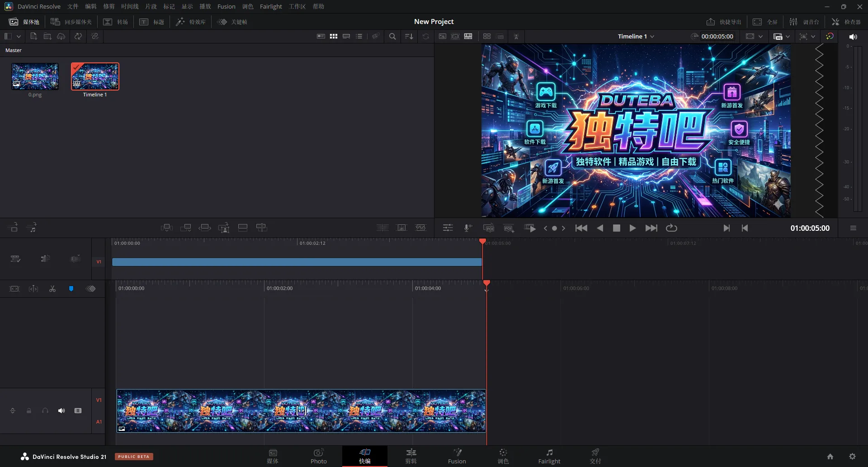Viewport: 868px width, 467px height.
Task: Open the 转场 transitions panel
Action: (x=116, y=22)
